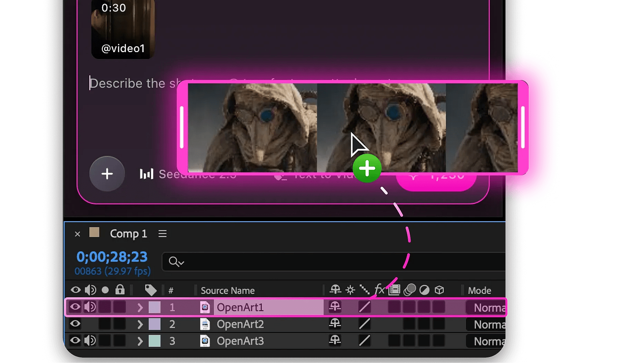Open the @video1 thumbnail
Viewport: 644px width, 363px height.
123,29
